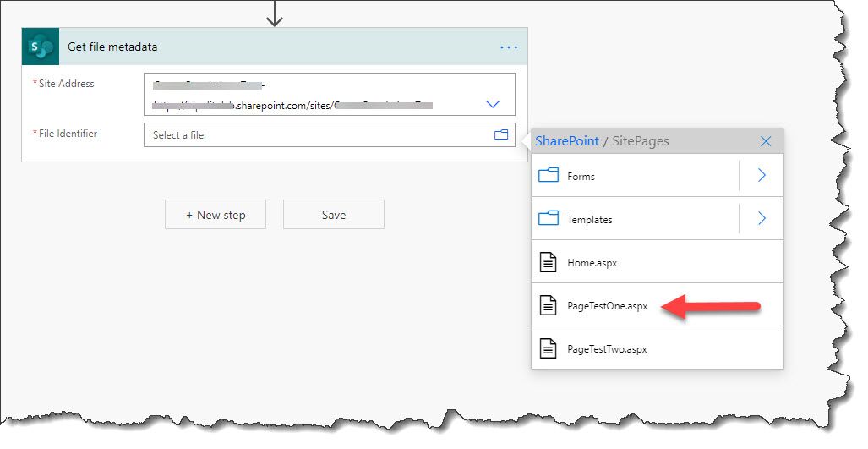Select the Home.aspx file icon
The image size is (868, 449).
tap(549, 262)
